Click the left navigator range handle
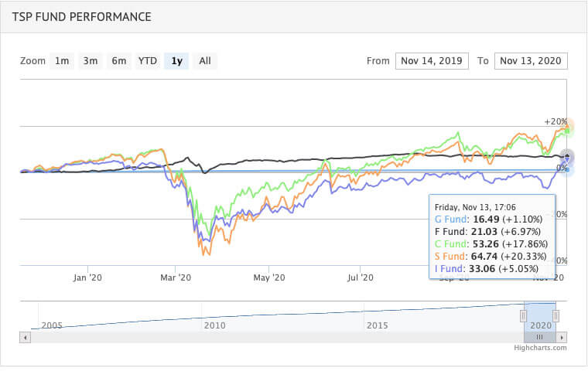This screenshot has height=371, width=588. coord(525,315)
